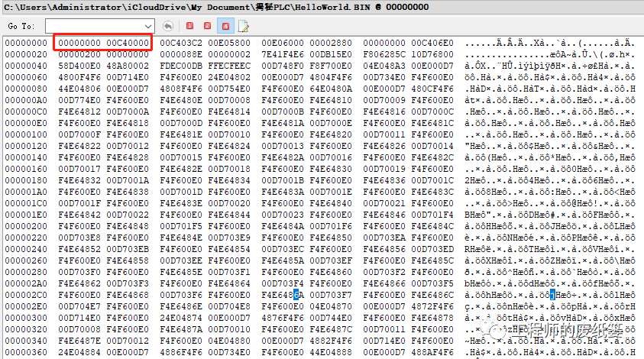This screenshot has height=359, width=644.
Task: Switch to 1-byte grouping view
Action: tap(189, 26)
